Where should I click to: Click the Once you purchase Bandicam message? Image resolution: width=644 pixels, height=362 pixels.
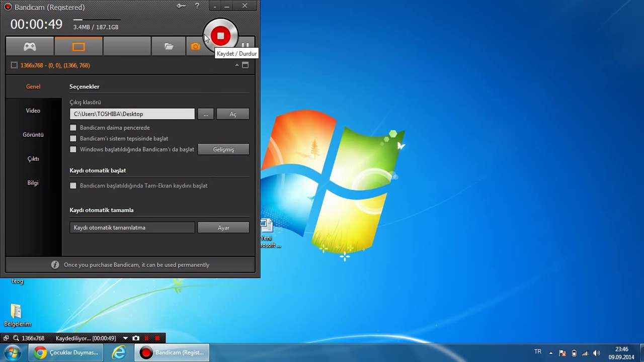136,265
